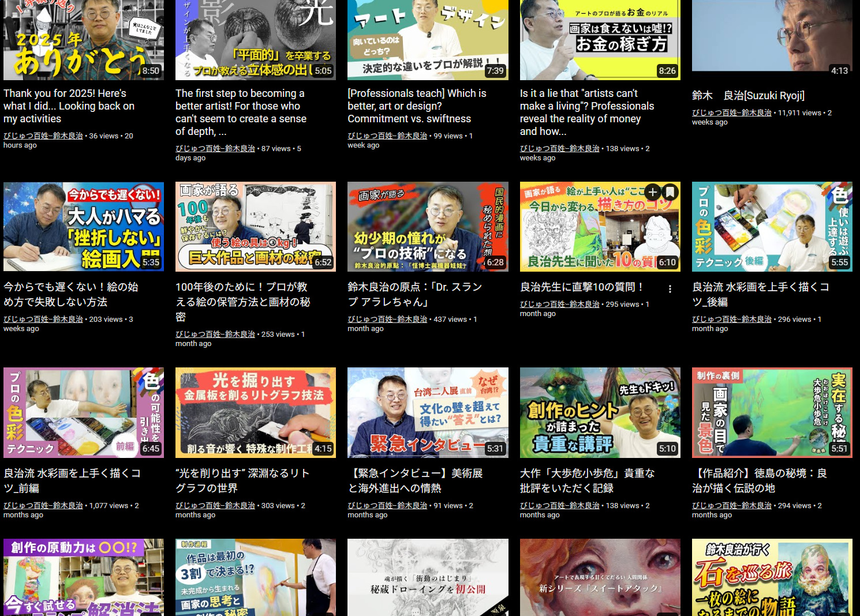The height and width of the screenshot is (616, 860).
Task: Visit channel link under 100年後のために！
Action: click(x=215, y=335)
